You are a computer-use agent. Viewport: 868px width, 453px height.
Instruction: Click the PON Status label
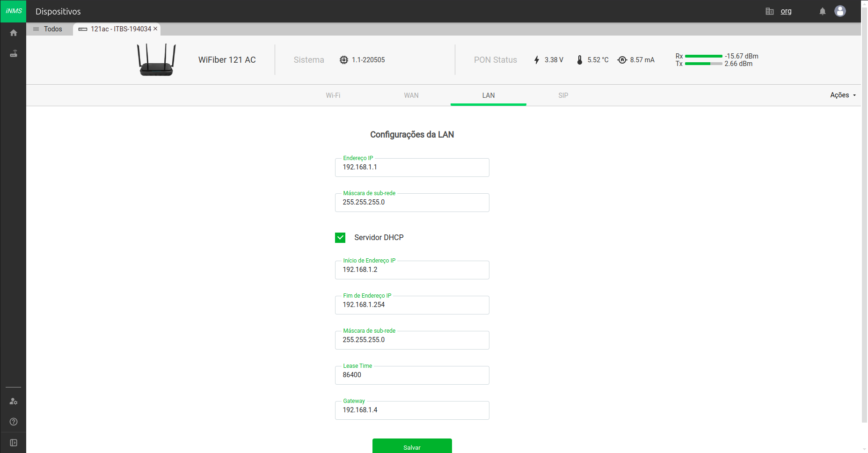(x=496, y=60)
